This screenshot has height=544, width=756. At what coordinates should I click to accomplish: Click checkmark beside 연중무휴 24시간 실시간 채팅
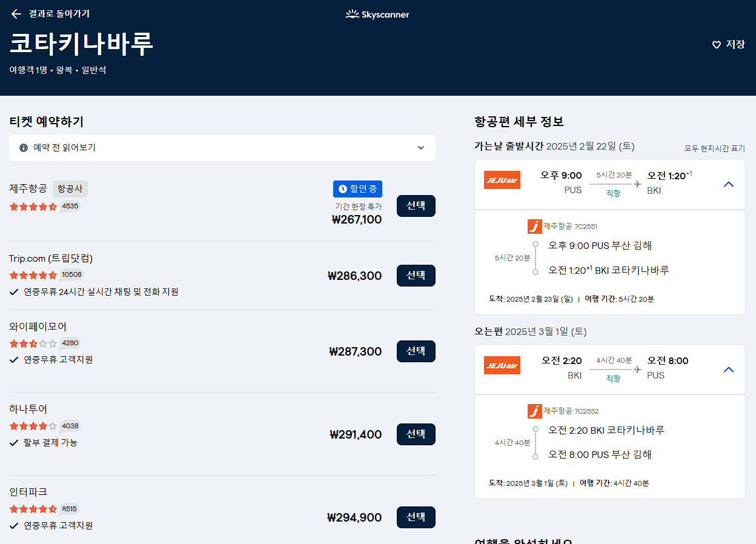14,292
